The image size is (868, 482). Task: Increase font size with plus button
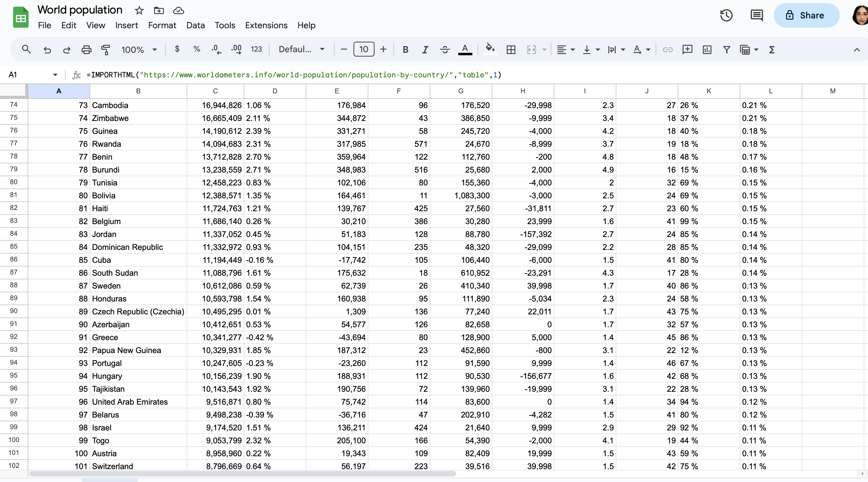383,49
